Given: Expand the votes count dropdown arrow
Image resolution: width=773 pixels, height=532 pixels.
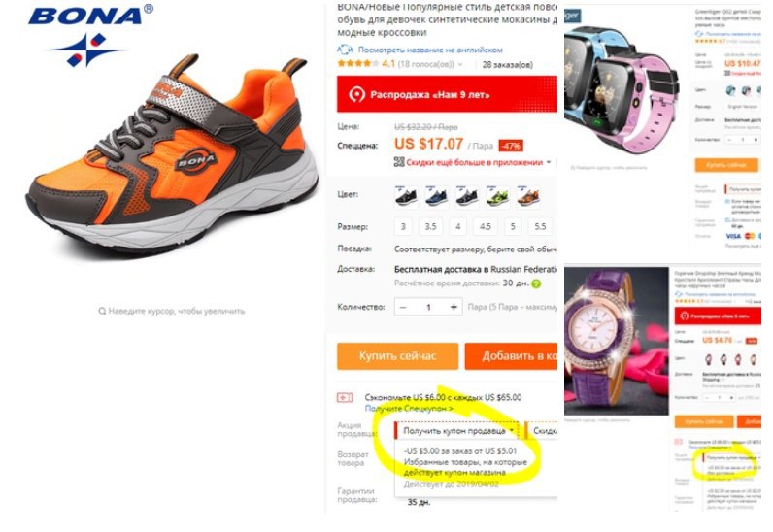Looking at the screenshot, I should (460, 65).
